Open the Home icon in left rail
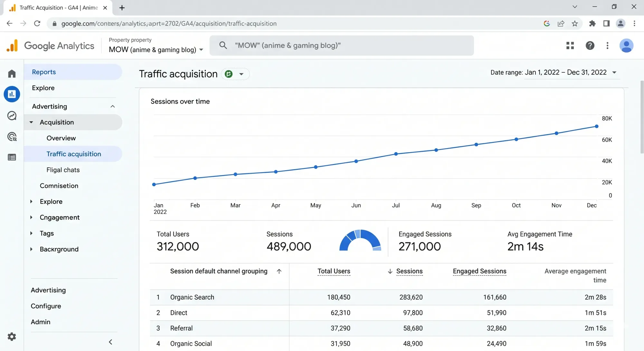This screenshot has width=644, height=351. [x=12, y=74]
